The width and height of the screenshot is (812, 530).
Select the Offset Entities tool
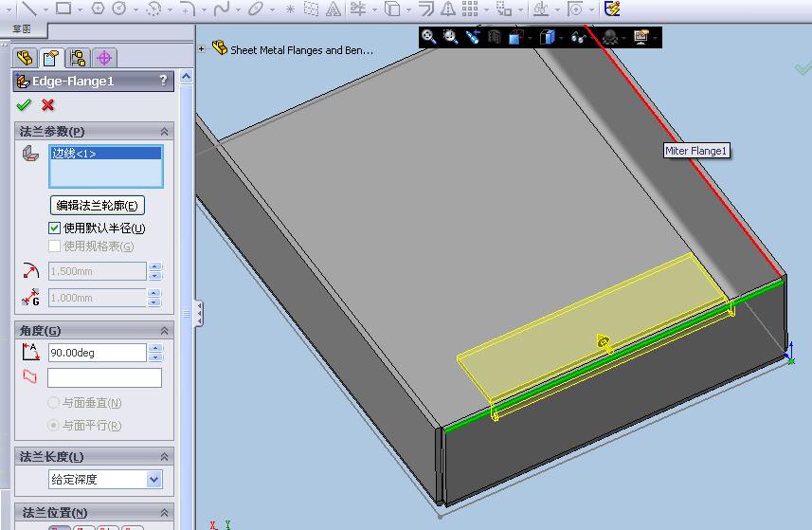426,9
